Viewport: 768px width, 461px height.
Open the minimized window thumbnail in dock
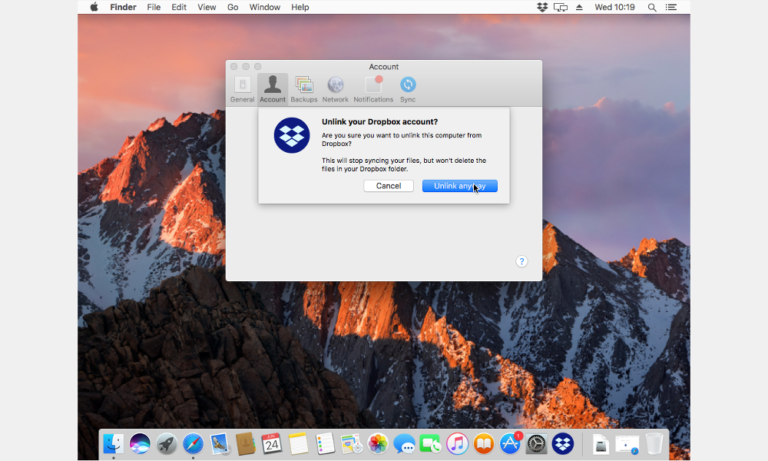click(627, 445)
